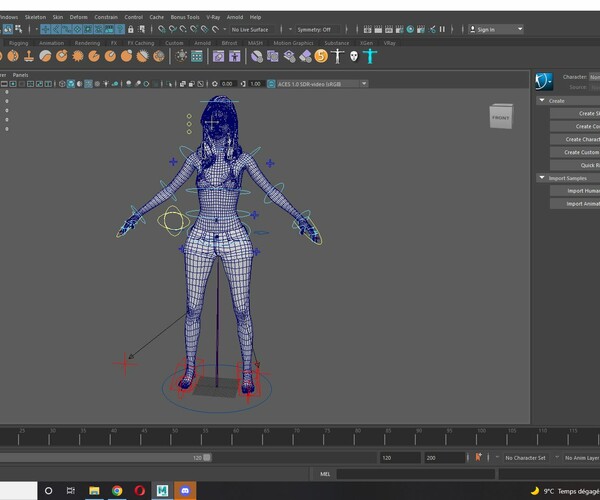The width and height of the screenshot is (600, 500).
Task: Open the Character dropdown in HumanIK panel
Action: coord(594,77)
